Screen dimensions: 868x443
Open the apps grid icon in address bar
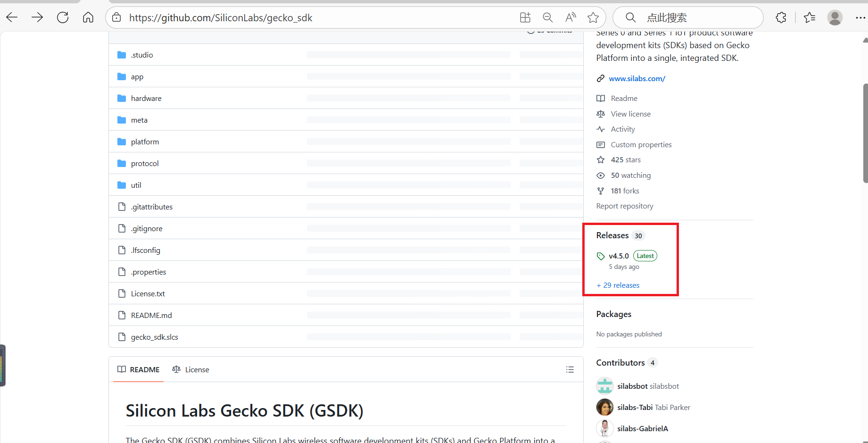525,18
